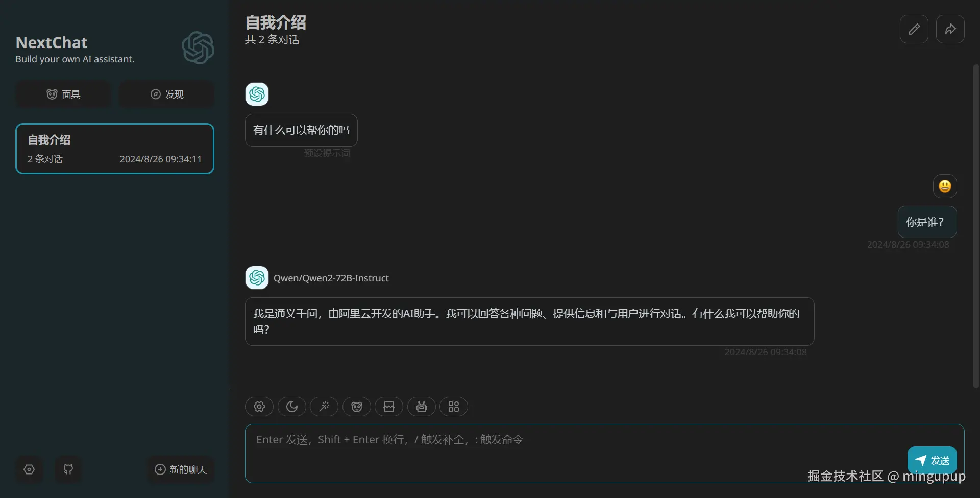Image resolution: width=980 pixels, height=498 pixels.
Task: Open the GitHub repository link icon
Action: click(68, 469)
